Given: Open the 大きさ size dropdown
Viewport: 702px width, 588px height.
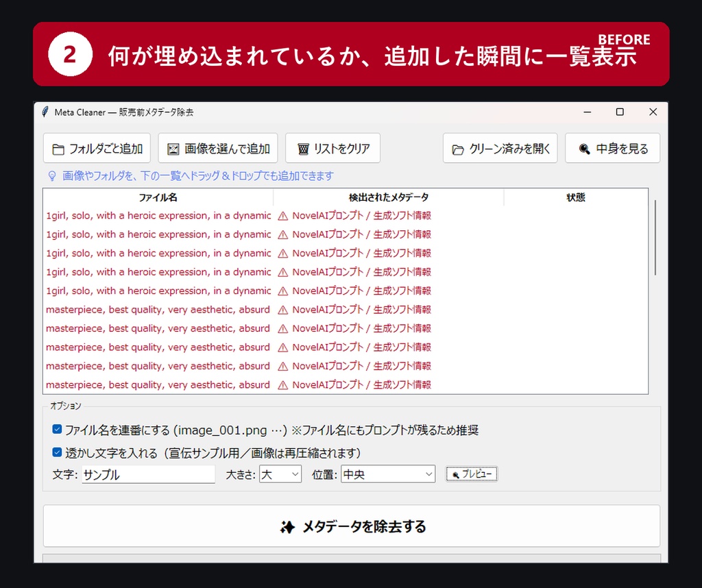Looking at the screenshot, I should 280,474.
